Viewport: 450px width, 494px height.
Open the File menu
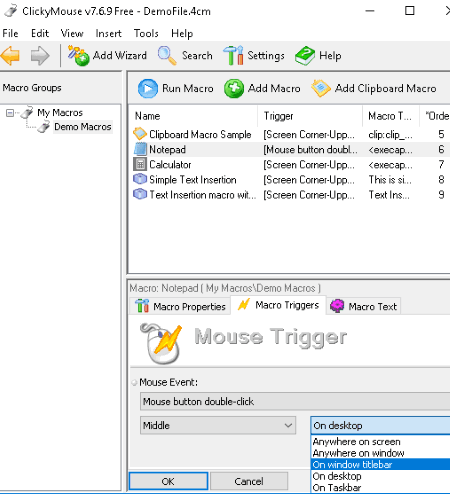(x=10, y=33)
